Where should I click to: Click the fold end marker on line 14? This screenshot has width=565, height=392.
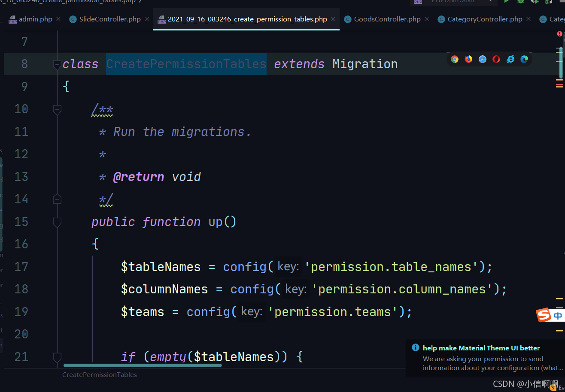click(x=57, y=199)
